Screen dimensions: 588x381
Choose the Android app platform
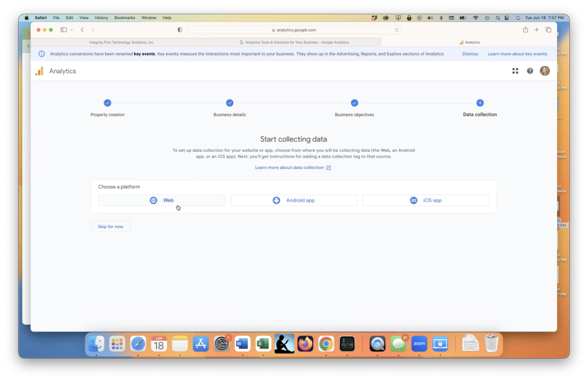(294, 200)
